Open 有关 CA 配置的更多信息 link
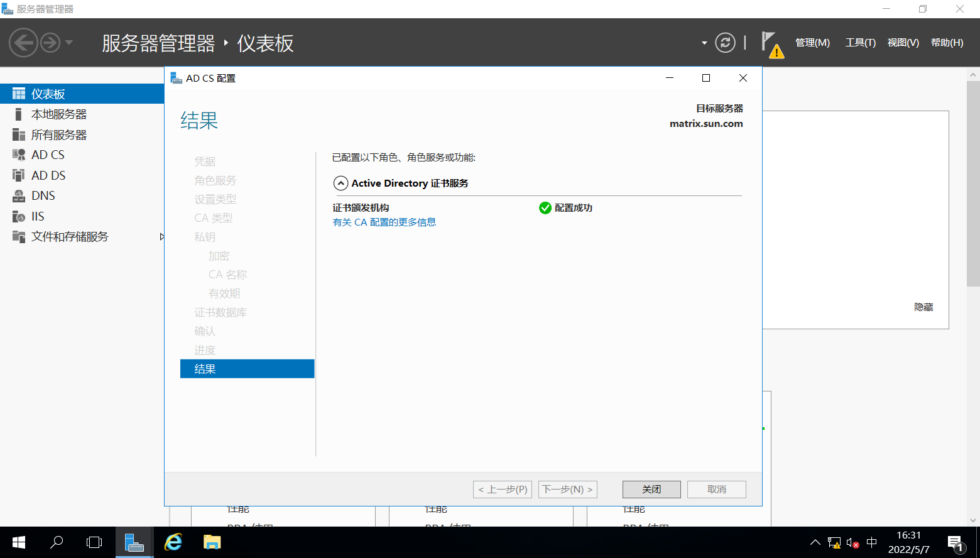This screenshot has height=558, width=980. (x=384, y=222)
